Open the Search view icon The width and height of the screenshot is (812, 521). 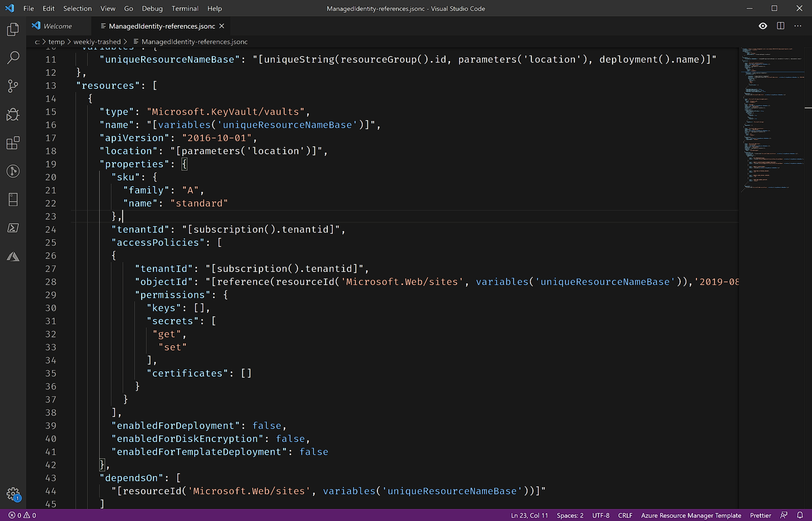pyautogui.click(x=13, y=57)
